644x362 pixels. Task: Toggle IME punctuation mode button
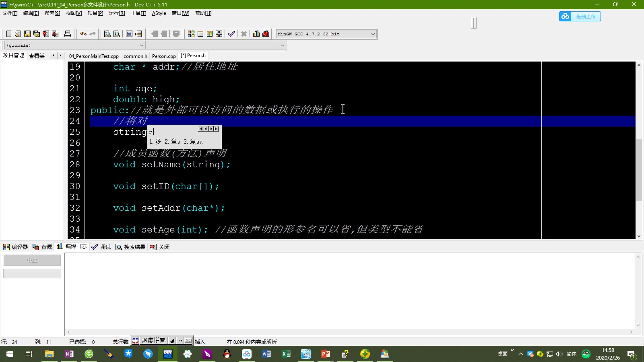coord(180,341)
